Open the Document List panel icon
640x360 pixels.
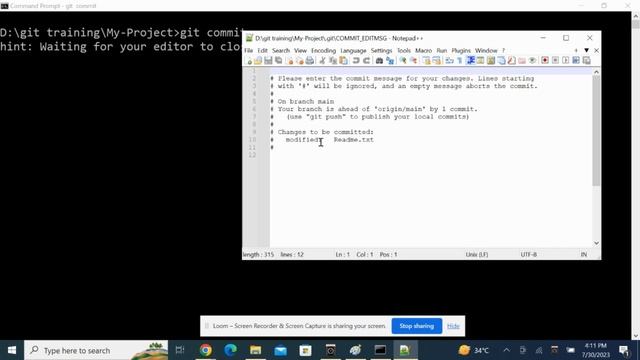point(501,61)
